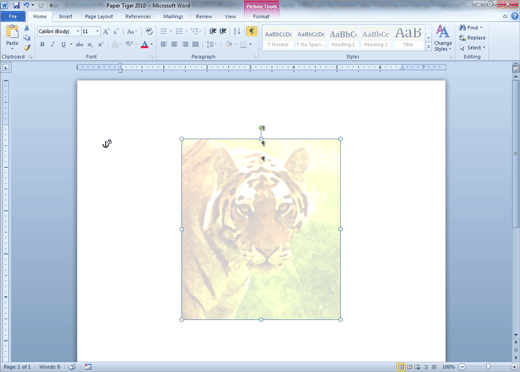Toggle Show/Hide paragraph marks

[252, 31]
